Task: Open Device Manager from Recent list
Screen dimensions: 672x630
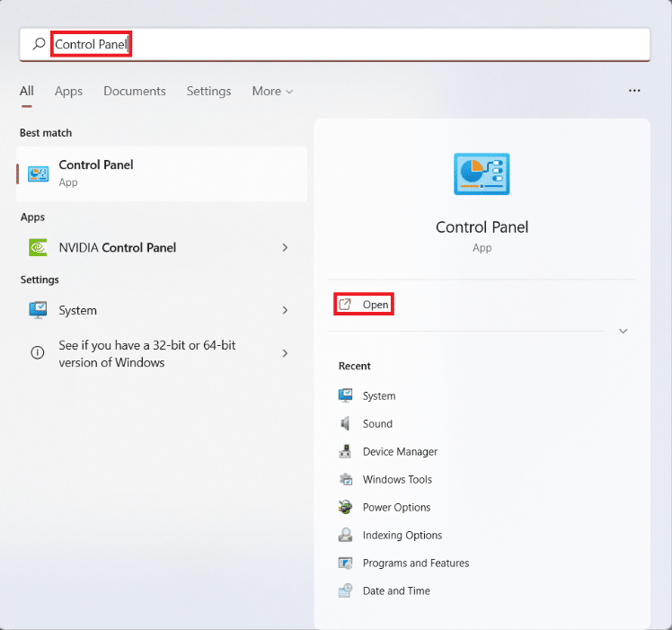Action: point(401,451)
